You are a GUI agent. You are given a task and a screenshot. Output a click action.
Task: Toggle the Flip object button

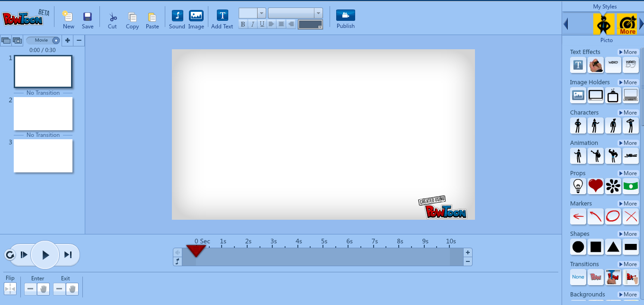pos(10,288)
